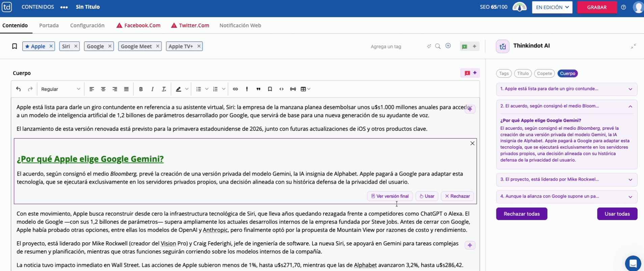Align text to the right
Viewport: 644px width, 271px height.
click(x=115, y=89)
